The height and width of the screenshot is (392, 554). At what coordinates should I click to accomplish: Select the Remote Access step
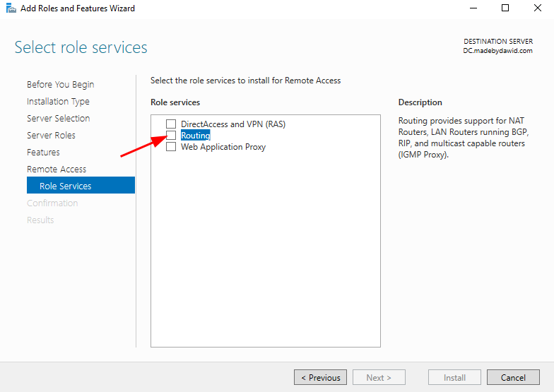click(x=57, y=170)
